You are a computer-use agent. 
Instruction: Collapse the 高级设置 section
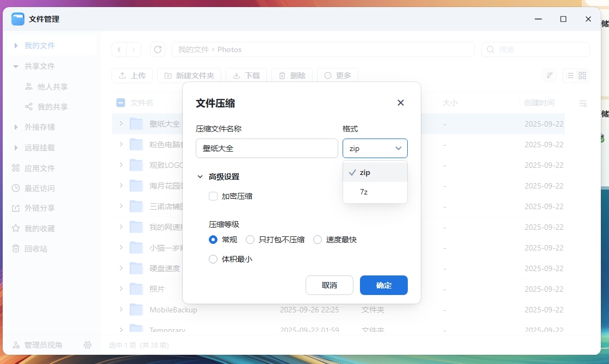[x=200, y=177]
